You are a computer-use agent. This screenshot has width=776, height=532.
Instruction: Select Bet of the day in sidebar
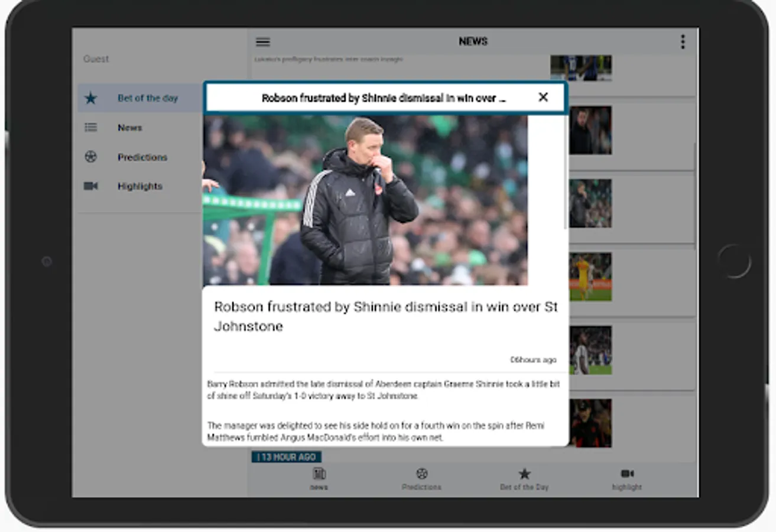pyautogui.click(x=147, y=98)
